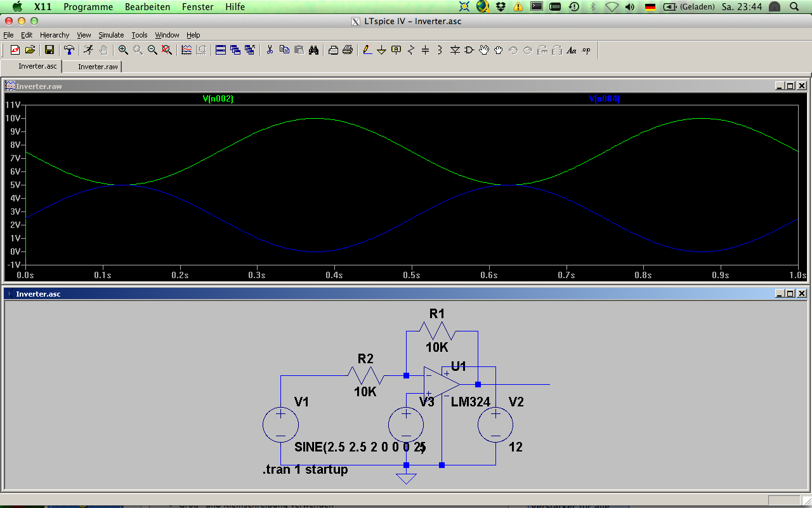Open the Window menu in LTspice
Image resolution: width=812 pixels, height=508 pixels.
(167, 35)
